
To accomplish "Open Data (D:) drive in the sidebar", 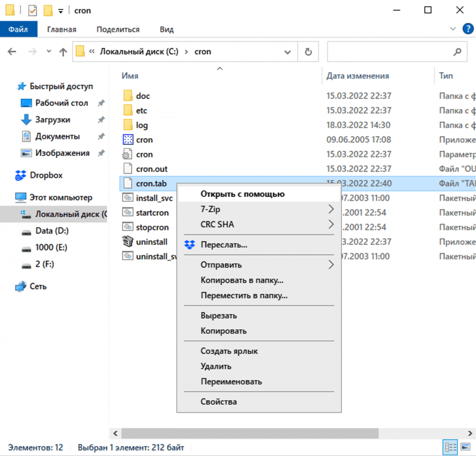I will point(52,231).
